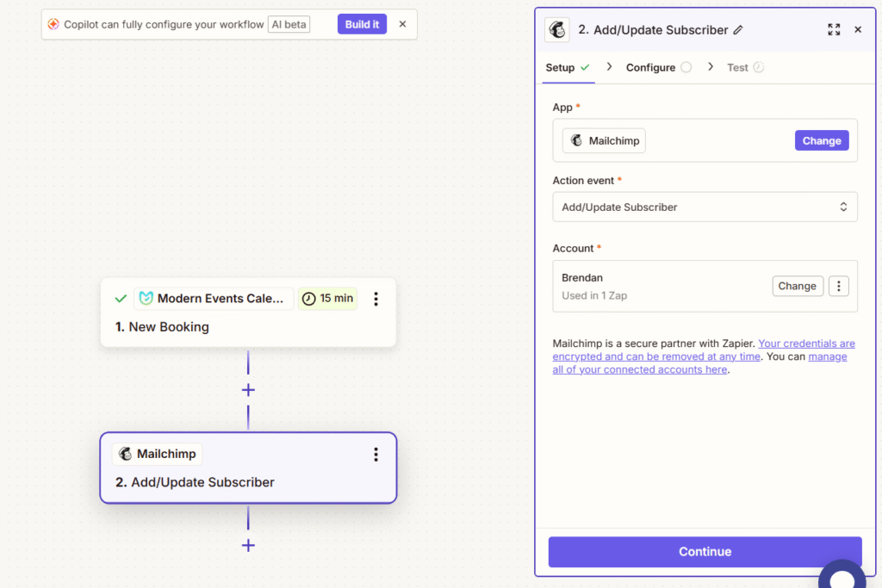Select the Setup tab
882x588 pixels.
tap(561, 67)
